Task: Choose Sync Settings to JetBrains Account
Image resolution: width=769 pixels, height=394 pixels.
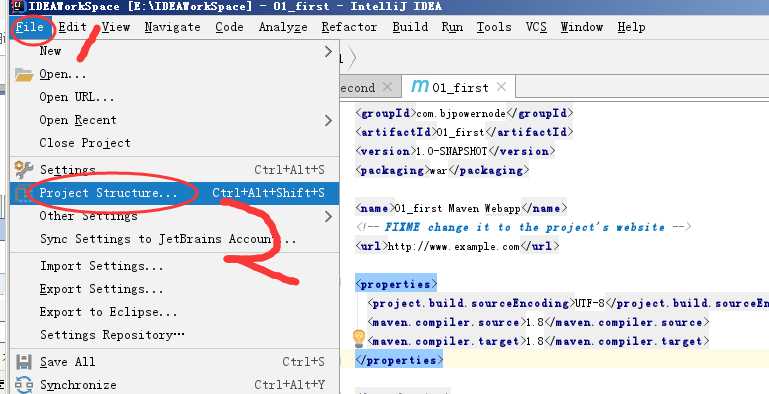Action: pyautogui.click(x=174, y=239)
